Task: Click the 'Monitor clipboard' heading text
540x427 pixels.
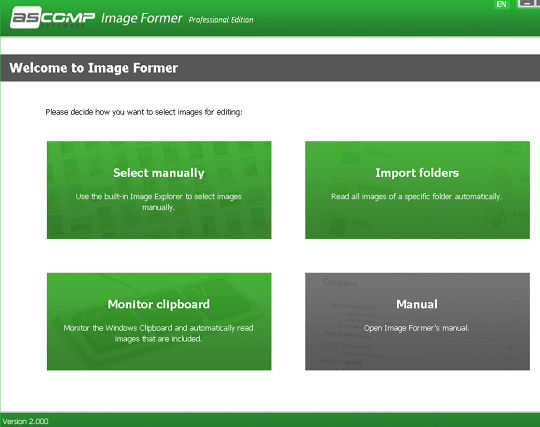Action: [x=159, y=304]
